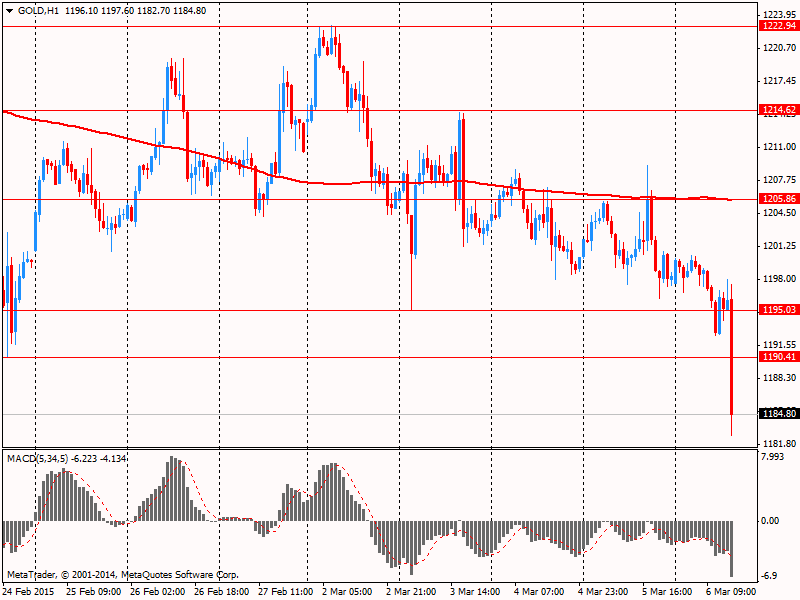This screenshot has height=600, width=800.
Task: Select the 1190.41 price level label
Action: (779, 357)
